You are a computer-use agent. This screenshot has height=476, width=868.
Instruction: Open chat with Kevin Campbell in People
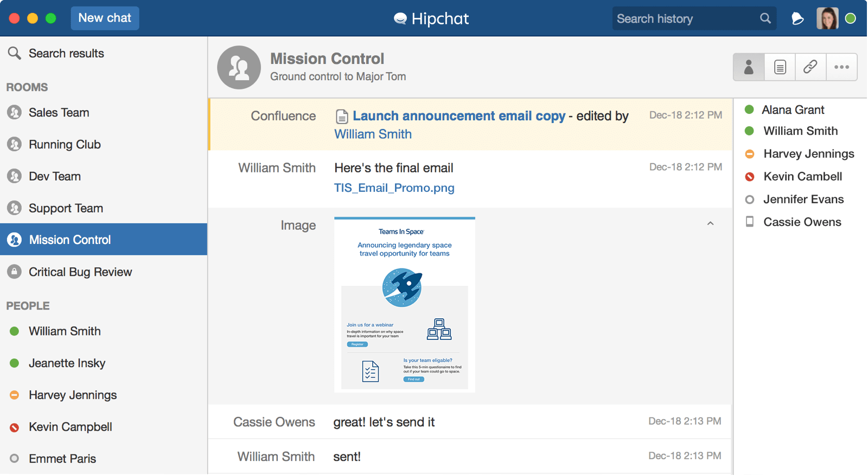pyautogui.click(x=104, y=427)
